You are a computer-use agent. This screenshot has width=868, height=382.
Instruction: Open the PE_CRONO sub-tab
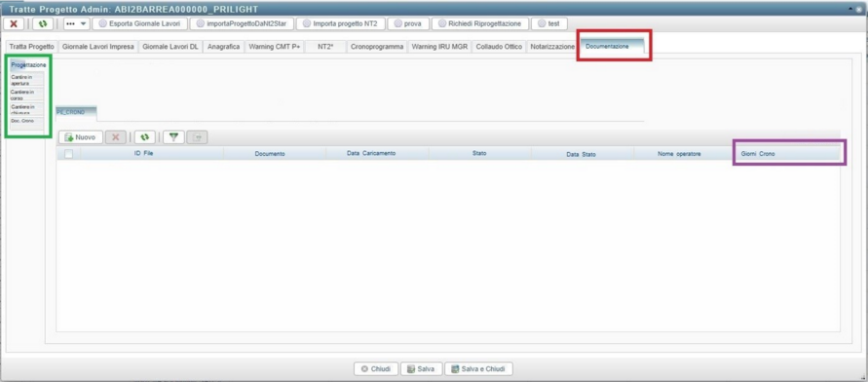point(76,112)
